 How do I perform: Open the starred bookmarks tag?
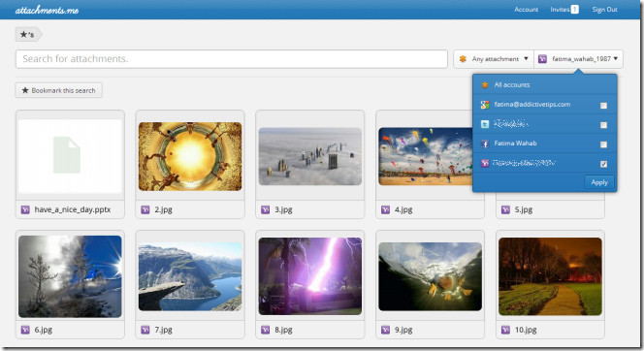tap(28, 35)
